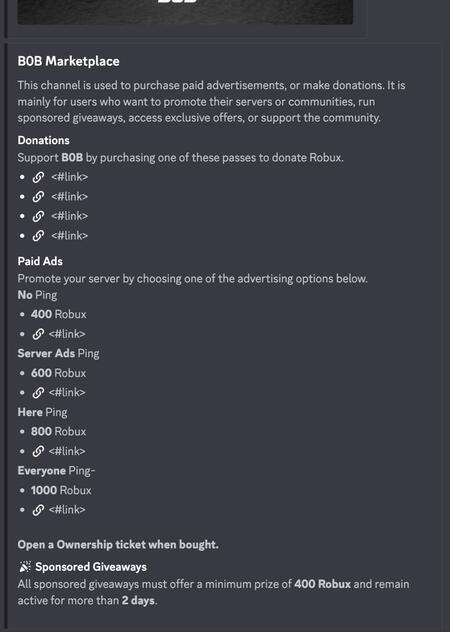Click the Sponsored Giveaways heading text
The height and width of the screenshot is (632, 450).
[x=91, y=567]
